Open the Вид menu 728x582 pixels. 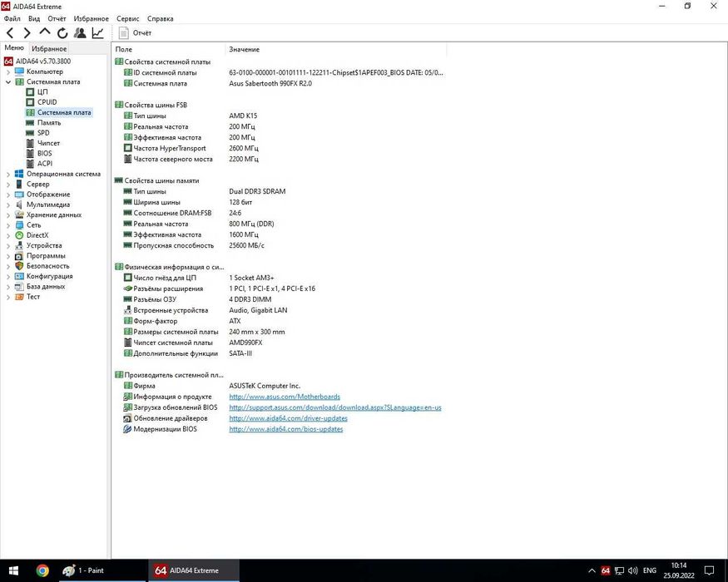[34, 18]
